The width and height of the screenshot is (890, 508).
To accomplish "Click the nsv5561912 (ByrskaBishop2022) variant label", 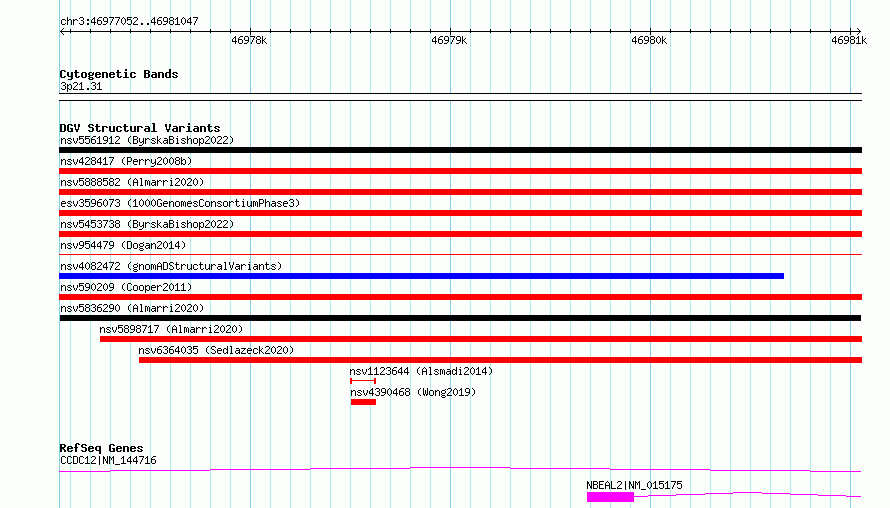I will click(x=147, y=140).
